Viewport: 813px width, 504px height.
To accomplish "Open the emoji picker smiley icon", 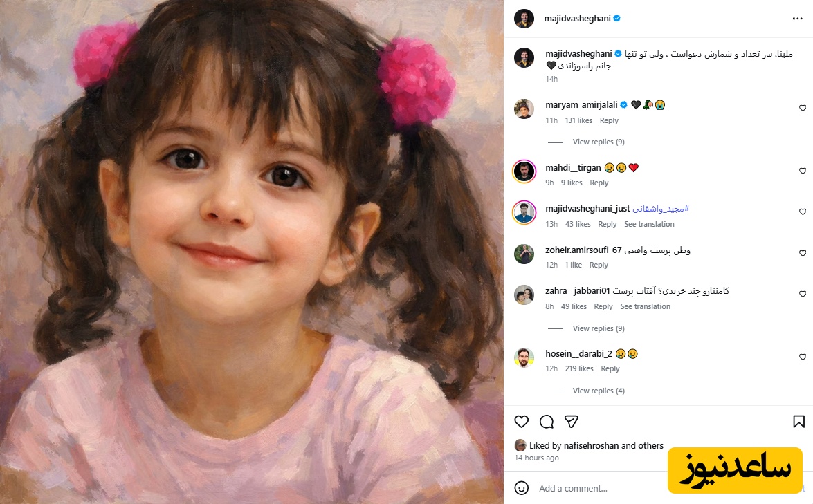I will [522, 488].
